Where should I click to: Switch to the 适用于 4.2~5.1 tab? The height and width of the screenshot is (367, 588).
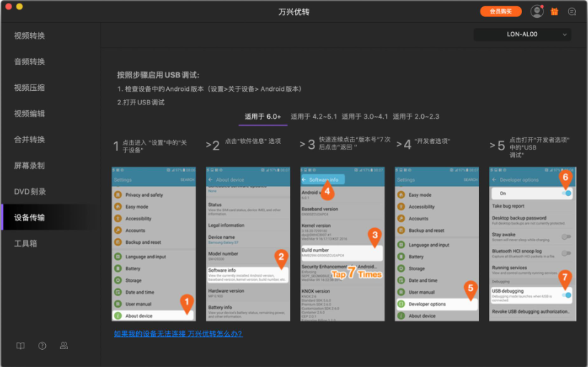(314, 117)
